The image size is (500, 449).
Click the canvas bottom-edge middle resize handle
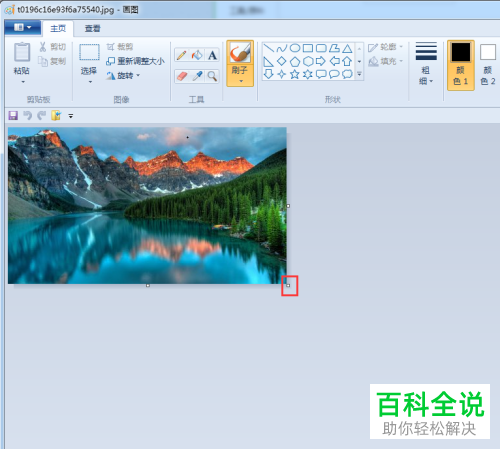click(148, 286)
